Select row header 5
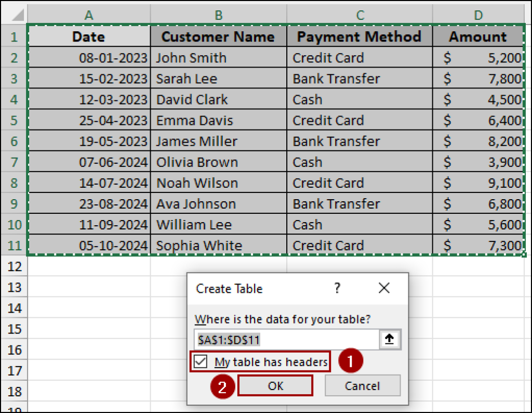 14,120
